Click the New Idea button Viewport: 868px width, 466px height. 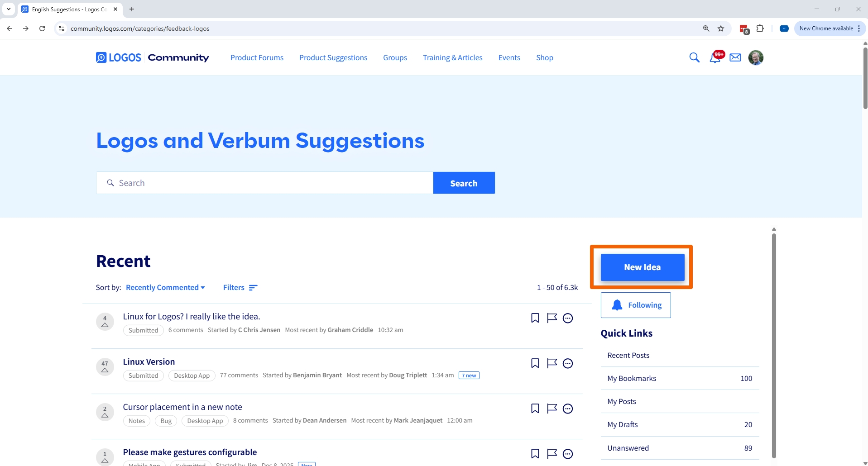[643, 267]
